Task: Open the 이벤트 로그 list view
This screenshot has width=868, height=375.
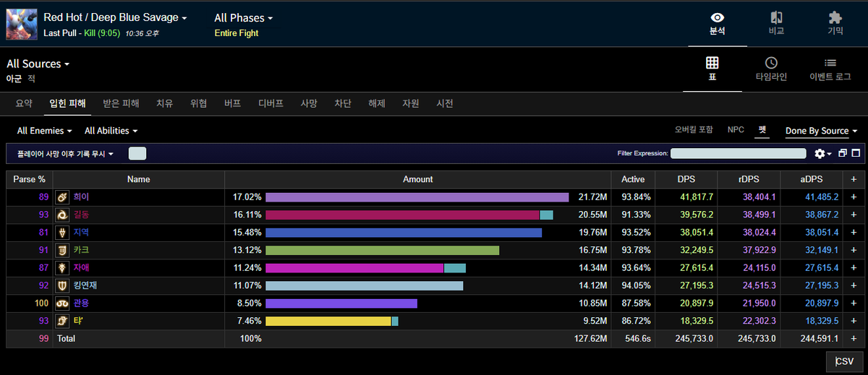Action: [x=830, y=69]
